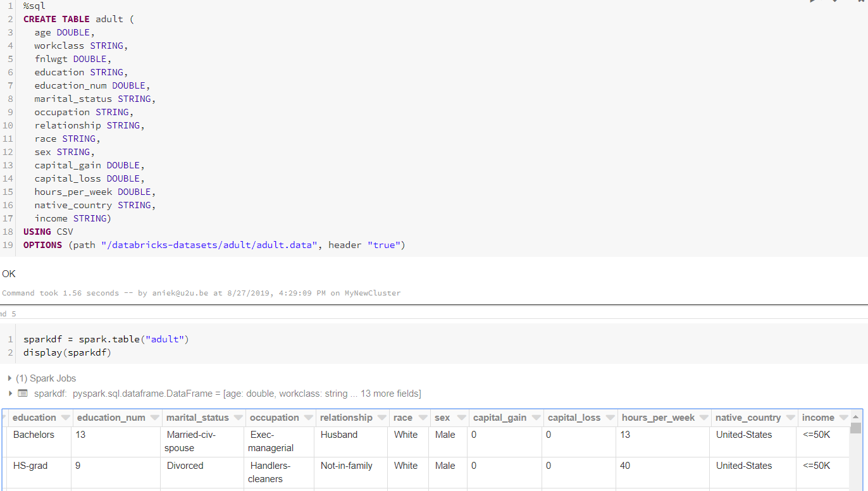Click the results table scrollbar thumb

point(855,428)
